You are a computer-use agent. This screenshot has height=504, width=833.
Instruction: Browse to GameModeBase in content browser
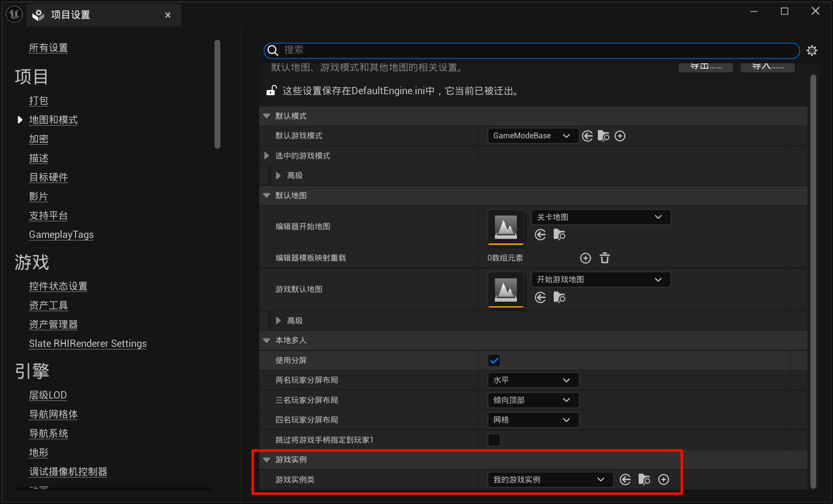click(x=604, y=136)
